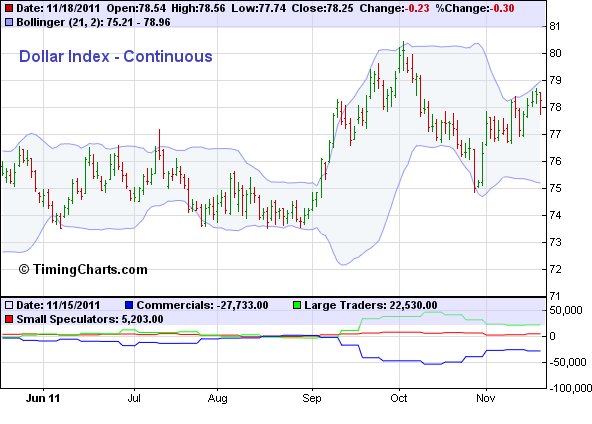Screen dimensions: 592x424
Task: Click the 'Small Speculators: 5,203.00' label
Action: (90, 319)
